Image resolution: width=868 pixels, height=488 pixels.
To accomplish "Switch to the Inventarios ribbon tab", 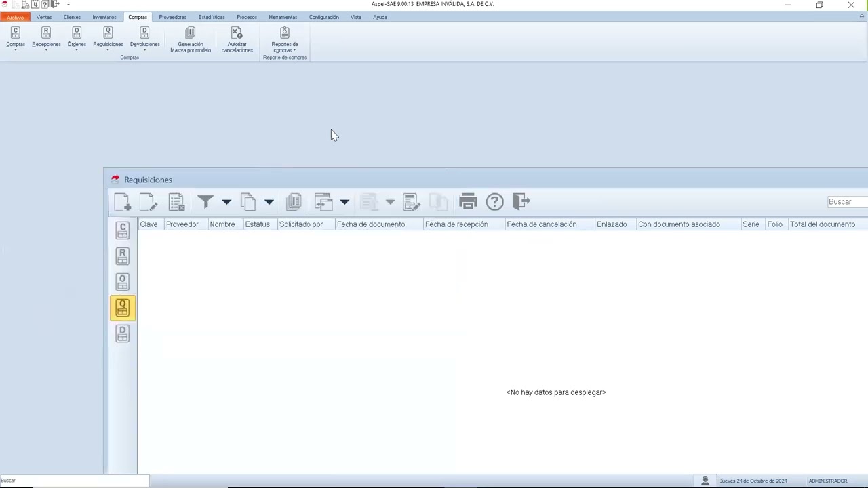I will (x=104, y=17).
